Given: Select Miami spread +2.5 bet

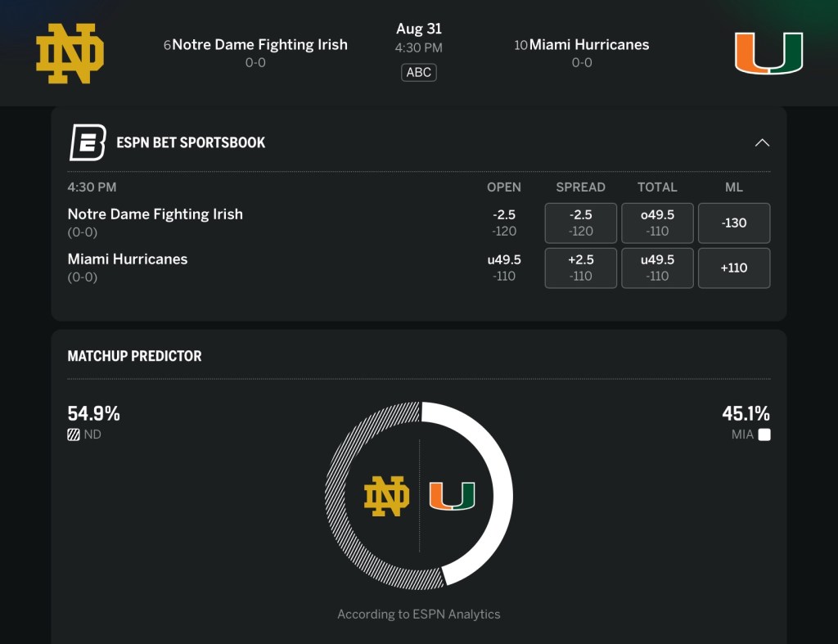Looking at the screenshot, I should click(581, 268).
